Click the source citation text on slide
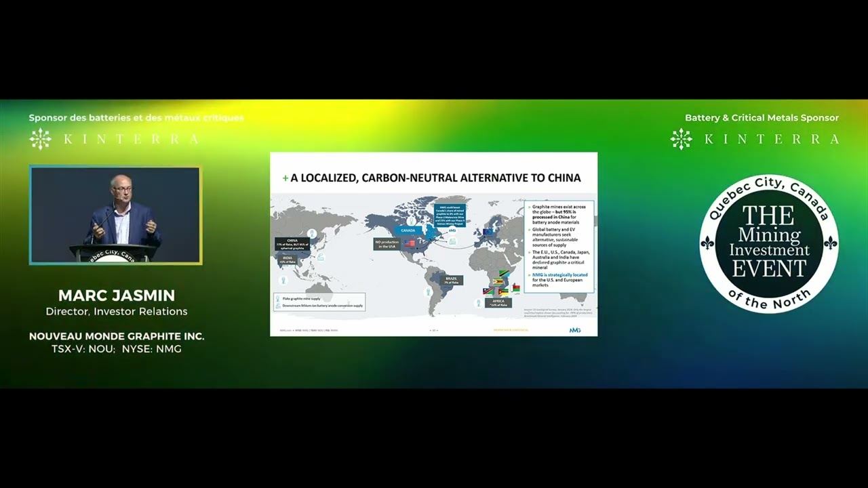The image size is (868, 488). pyautogui.click(x=557, y=313)
